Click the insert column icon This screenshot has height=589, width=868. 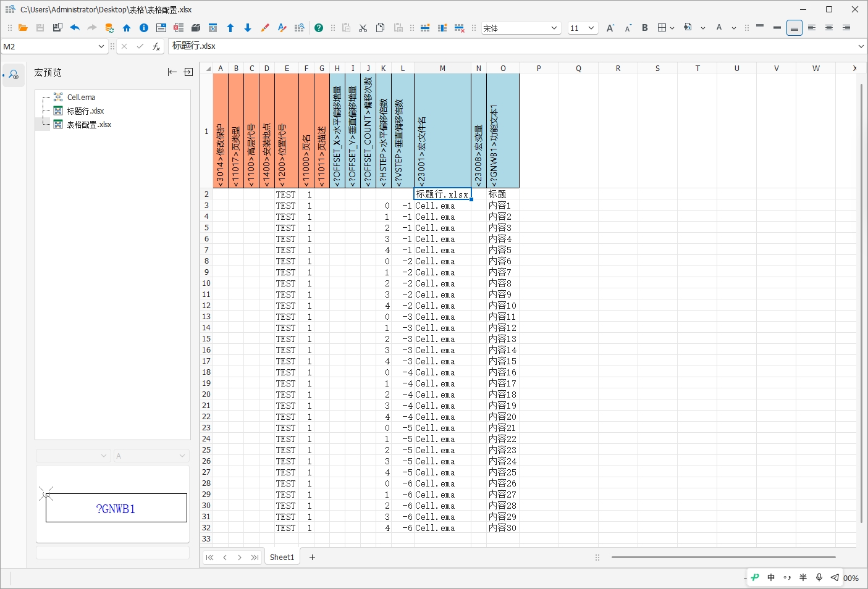coord(442,28)
